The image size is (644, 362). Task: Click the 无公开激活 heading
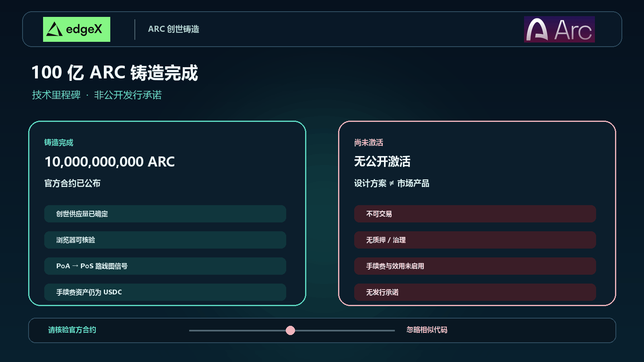coord(382,162)
